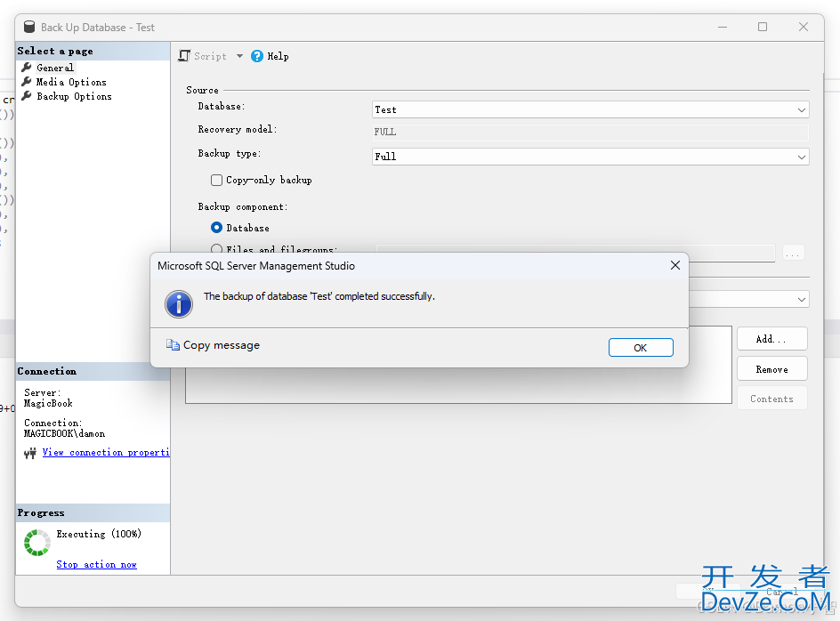Select the Database backup component radio
This screenshot has height=621, width=840.
coord(216,228)
